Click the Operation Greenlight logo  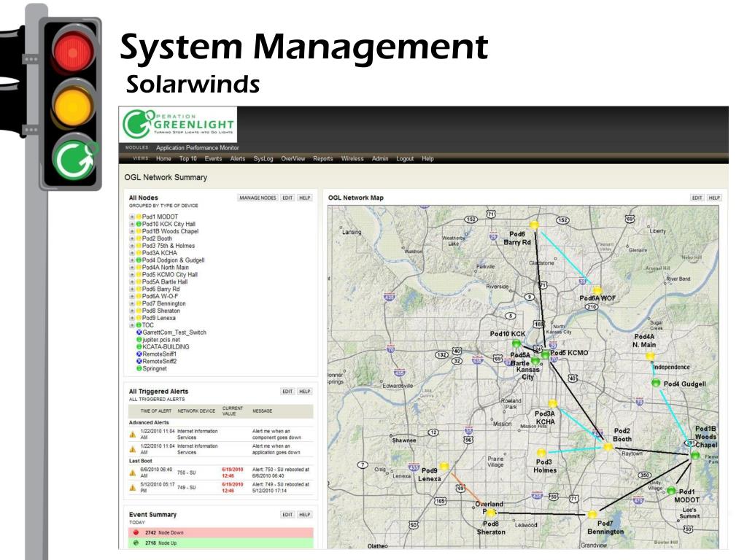tap(178, 124)
